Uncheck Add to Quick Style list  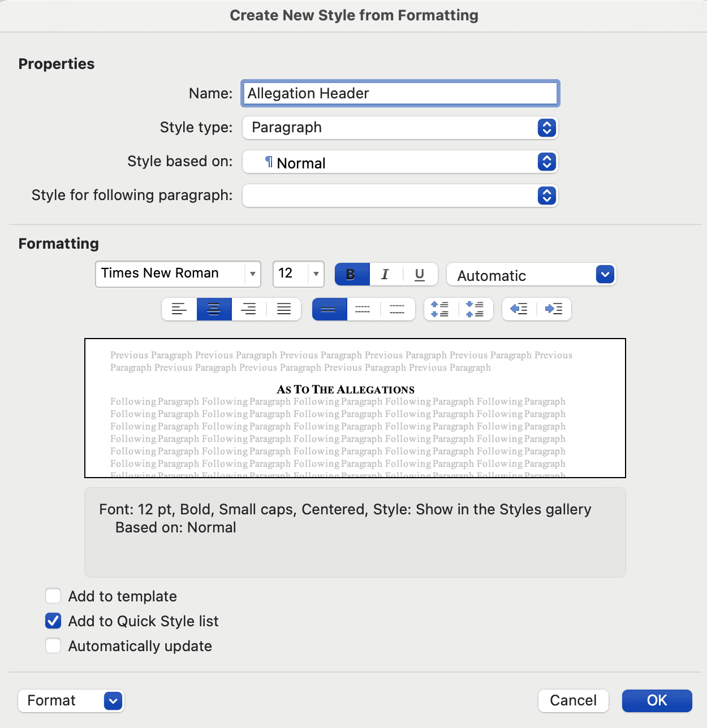53,621
